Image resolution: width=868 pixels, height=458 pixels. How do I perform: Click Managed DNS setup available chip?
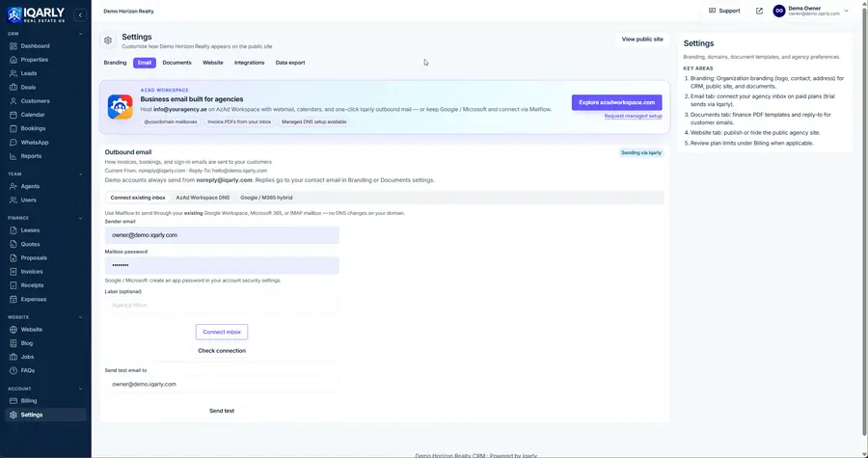point(313,121)
